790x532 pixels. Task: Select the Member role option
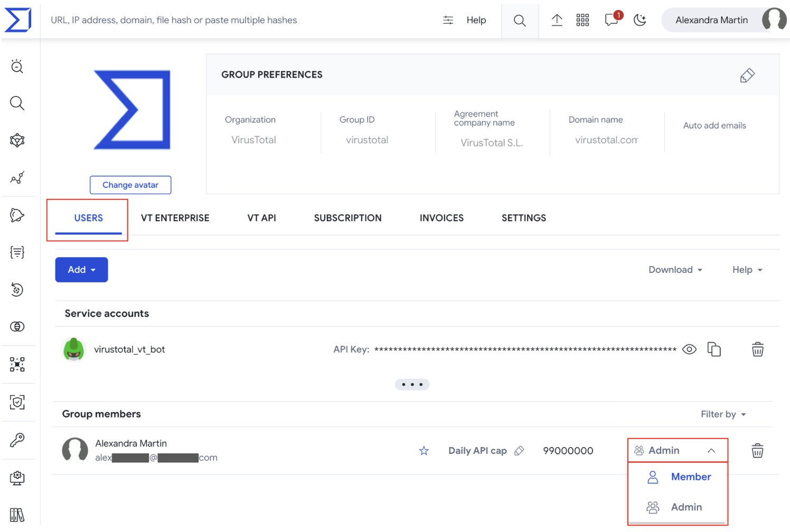point(679,477)
